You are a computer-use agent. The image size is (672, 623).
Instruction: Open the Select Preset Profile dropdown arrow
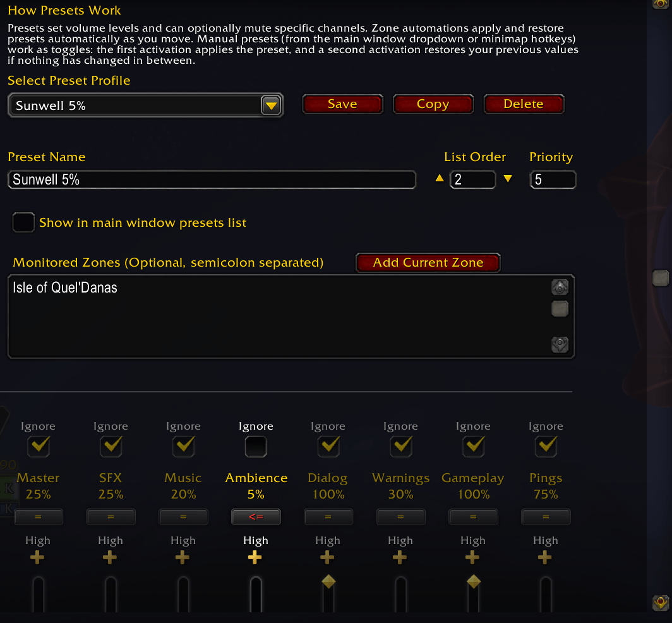(x=272, y=105)
